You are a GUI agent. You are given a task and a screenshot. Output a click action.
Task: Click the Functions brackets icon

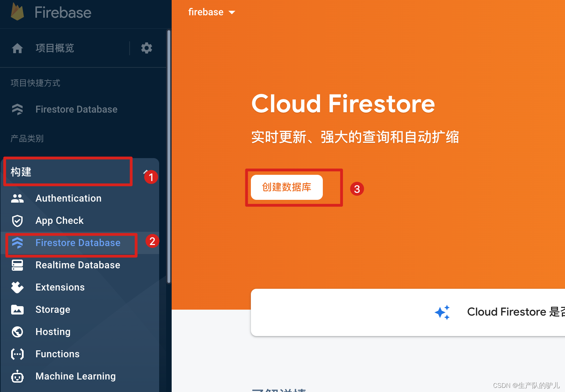tap(17, 354)
